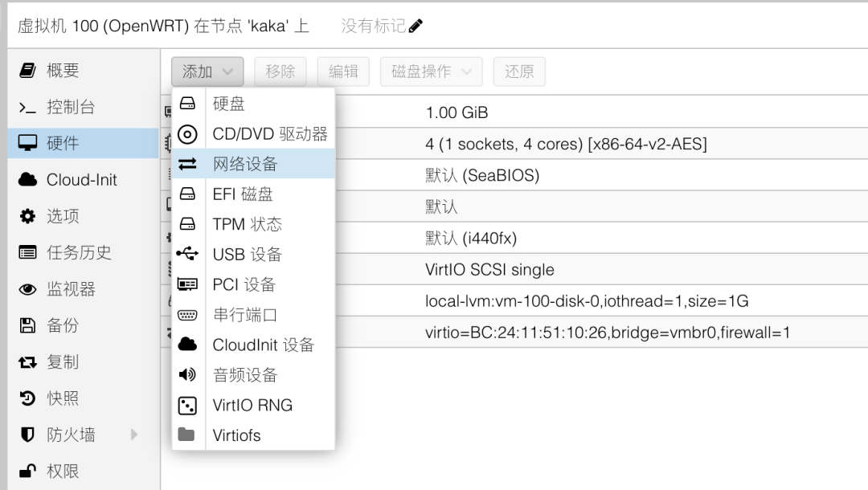Click the drive icon beside TPM 状态
The height and width of the screenshot is (490, 868).
[187, 224]
